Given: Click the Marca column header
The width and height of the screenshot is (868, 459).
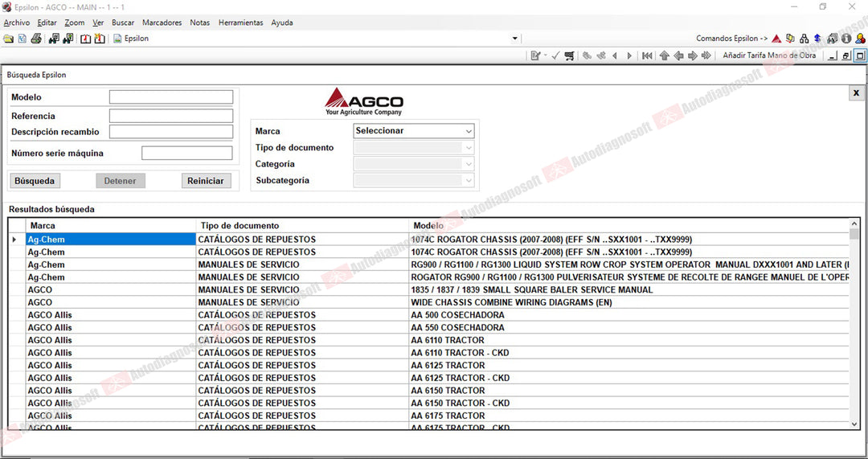Looking at the screenshot, I should (x=111, y=226).
